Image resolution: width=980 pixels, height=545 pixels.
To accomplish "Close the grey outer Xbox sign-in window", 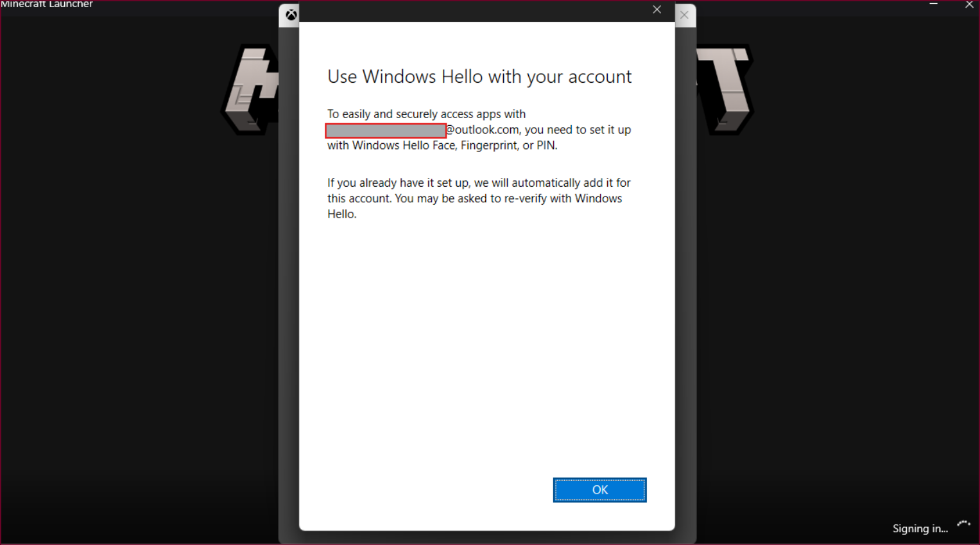I will coord(684,15).
